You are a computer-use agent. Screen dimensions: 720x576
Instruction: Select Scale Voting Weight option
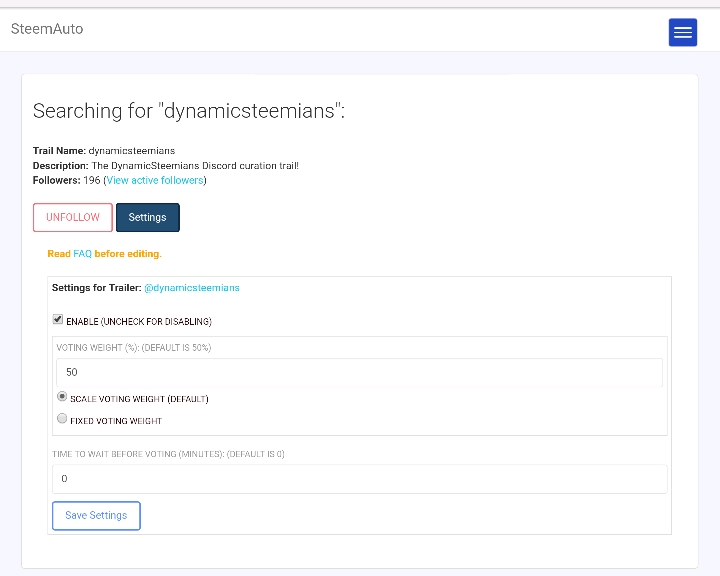point(62,396)
